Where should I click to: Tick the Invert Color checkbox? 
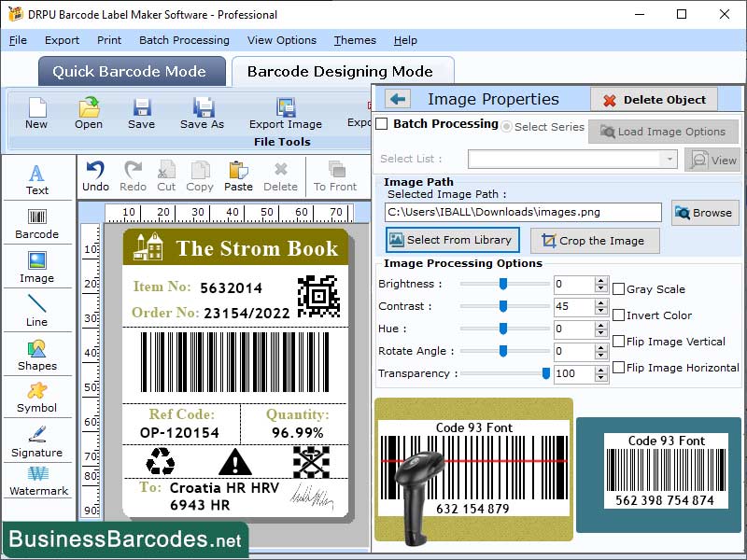click(x=618, y=315)
